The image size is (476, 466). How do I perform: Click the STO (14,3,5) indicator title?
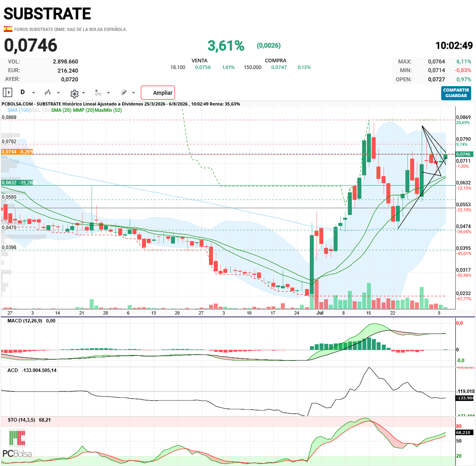point(21,420)
